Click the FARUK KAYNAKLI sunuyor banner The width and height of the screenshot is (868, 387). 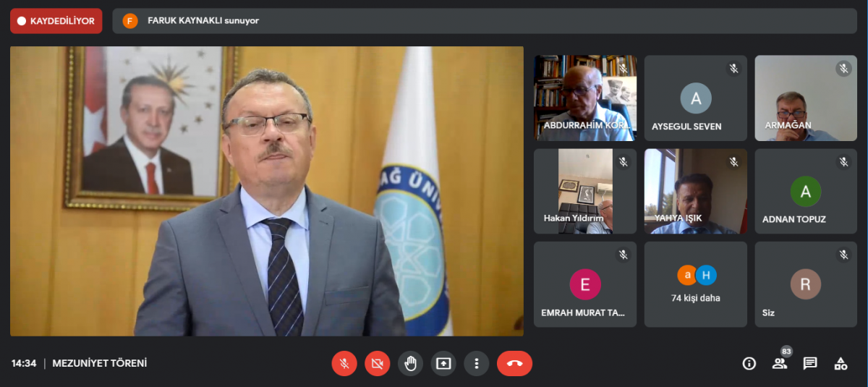tap(203, 21)
